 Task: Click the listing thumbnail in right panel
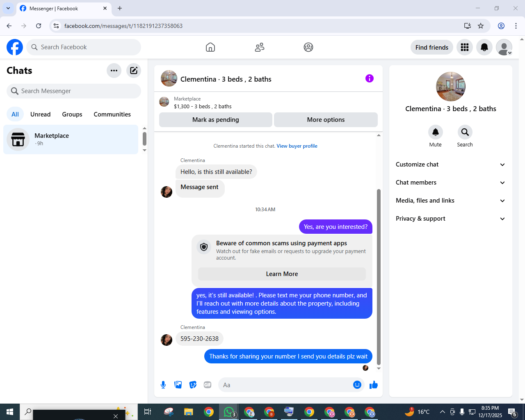pyautogui.click(x=451, y=87)
